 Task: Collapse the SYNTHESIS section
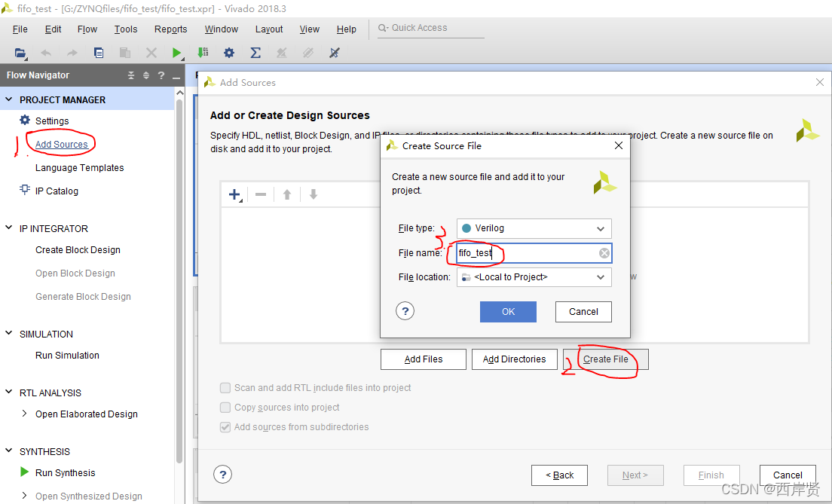click(8, 451)
